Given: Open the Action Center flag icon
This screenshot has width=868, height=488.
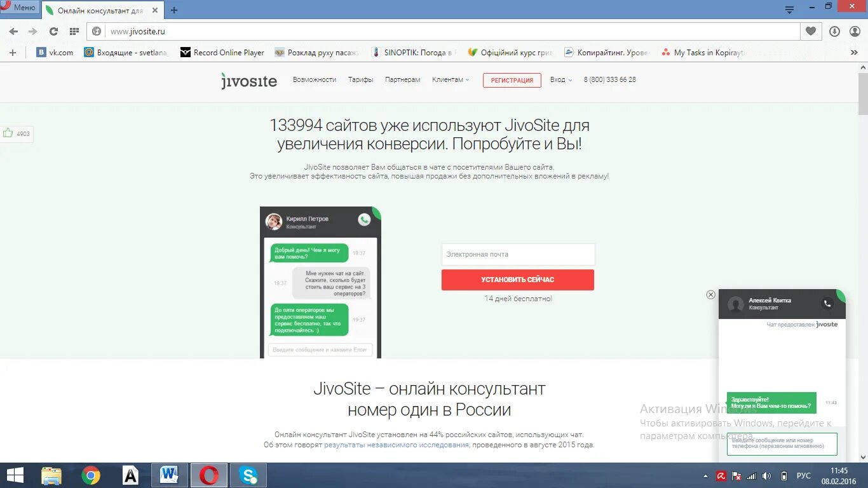Looking at the screenshot, I should click(x=736, y=475).
